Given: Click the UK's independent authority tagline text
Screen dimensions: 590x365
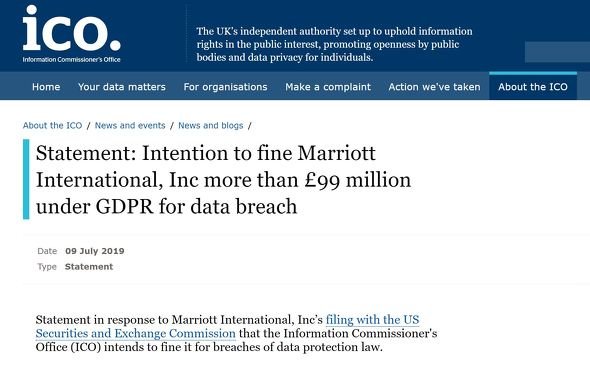Looking at the screenshot, I should pyautogui.click(x=334, y=44).
